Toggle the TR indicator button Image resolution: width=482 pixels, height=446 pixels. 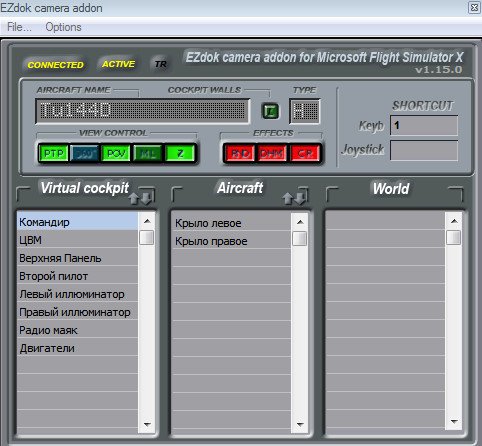[161, 64]
